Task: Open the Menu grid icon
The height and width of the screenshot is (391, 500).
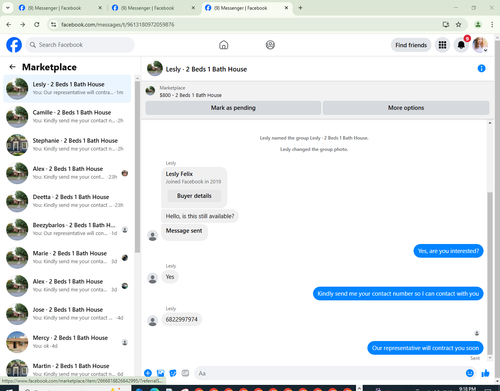Action: 442,45
